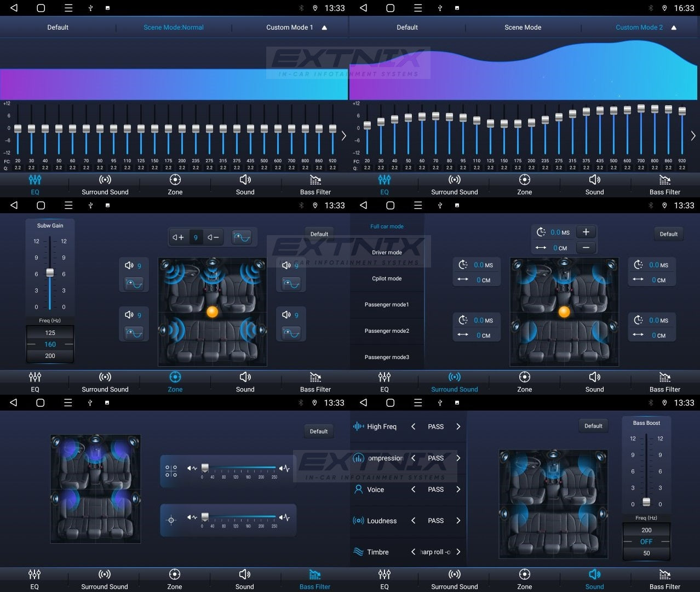
Task: Select the single crosshair icon in Bass Filter screen
Action: tap(171, 520)
